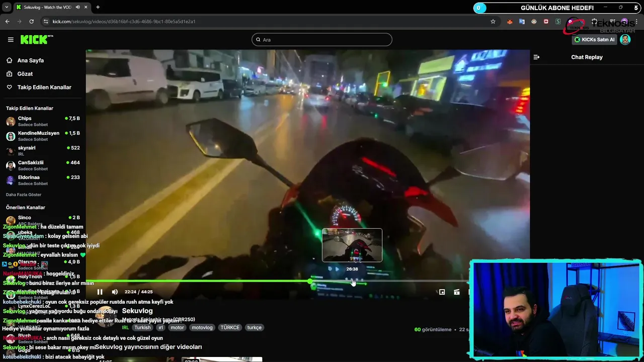This screenshot has height=362, width=644.
Task: Bookmark this page with the star
Action: 493,22
